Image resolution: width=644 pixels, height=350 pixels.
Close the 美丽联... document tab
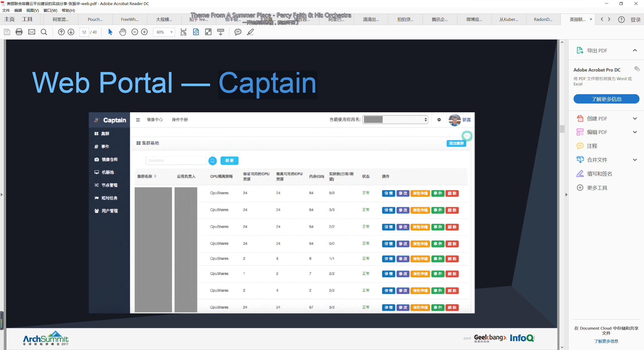(591, 19)
